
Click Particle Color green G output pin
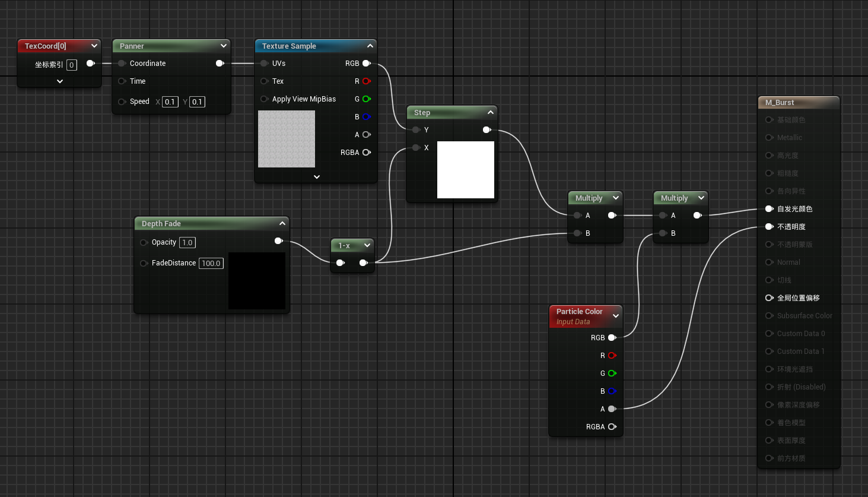pyautogui.click(x=612, y=373)
